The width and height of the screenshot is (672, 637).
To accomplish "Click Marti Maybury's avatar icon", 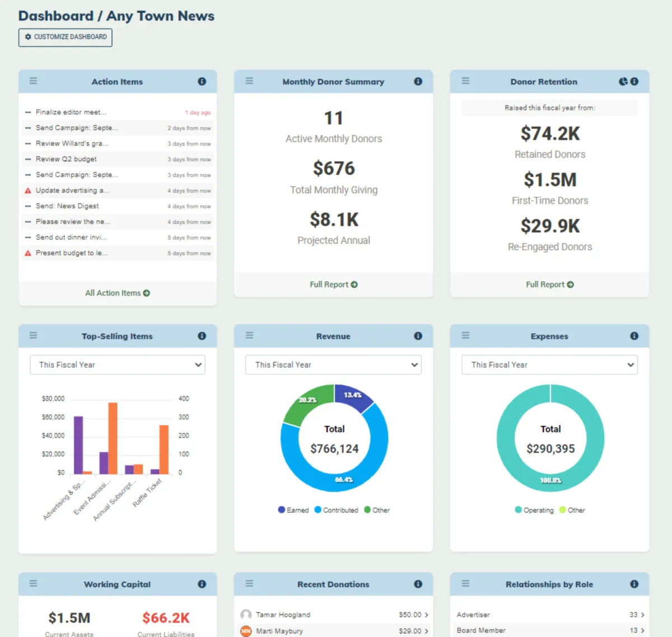I will (246, 631).
